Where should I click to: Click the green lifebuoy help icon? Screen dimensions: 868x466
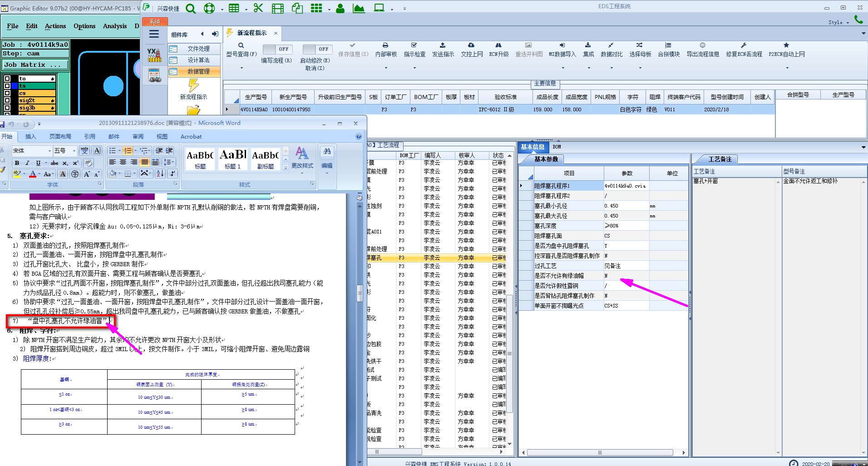click(x=209, y=8)
